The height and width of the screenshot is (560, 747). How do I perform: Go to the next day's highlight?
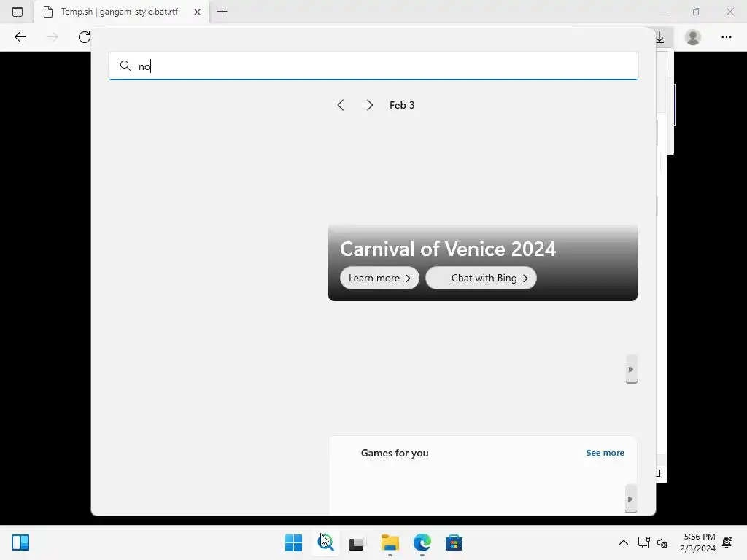click(370, 105)
